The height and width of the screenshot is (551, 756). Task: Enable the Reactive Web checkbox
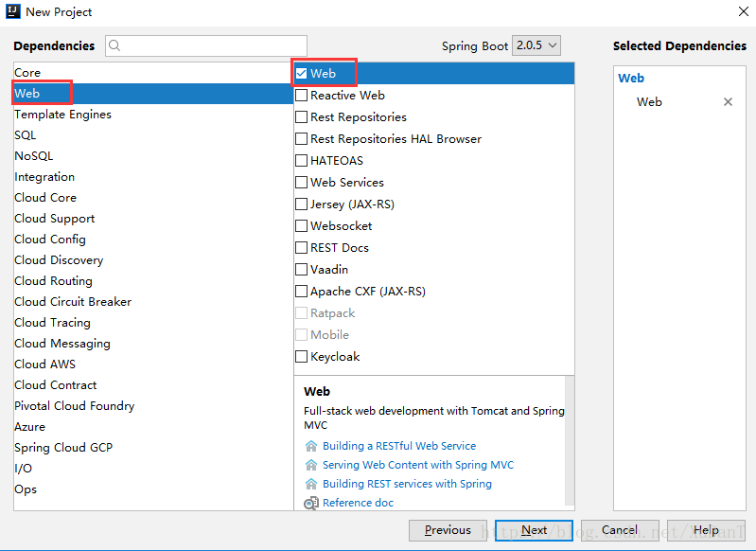(301, 95)
